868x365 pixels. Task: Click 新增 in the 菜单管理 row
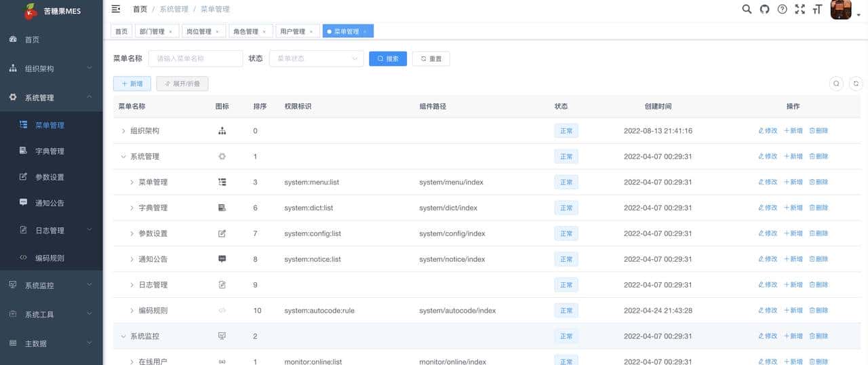click(793, 182)
